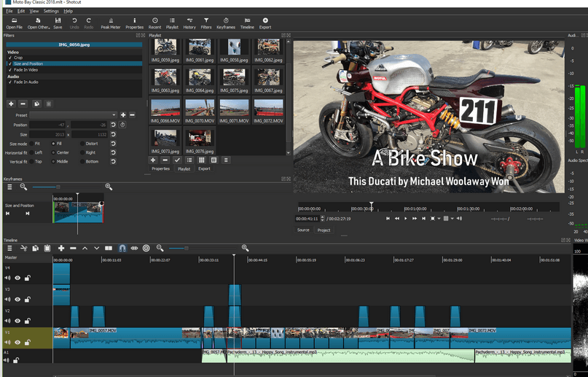Image resolution: width=588 pixels, height=377 pixels.
Task: Open the History panel
Action: point(189,23)
